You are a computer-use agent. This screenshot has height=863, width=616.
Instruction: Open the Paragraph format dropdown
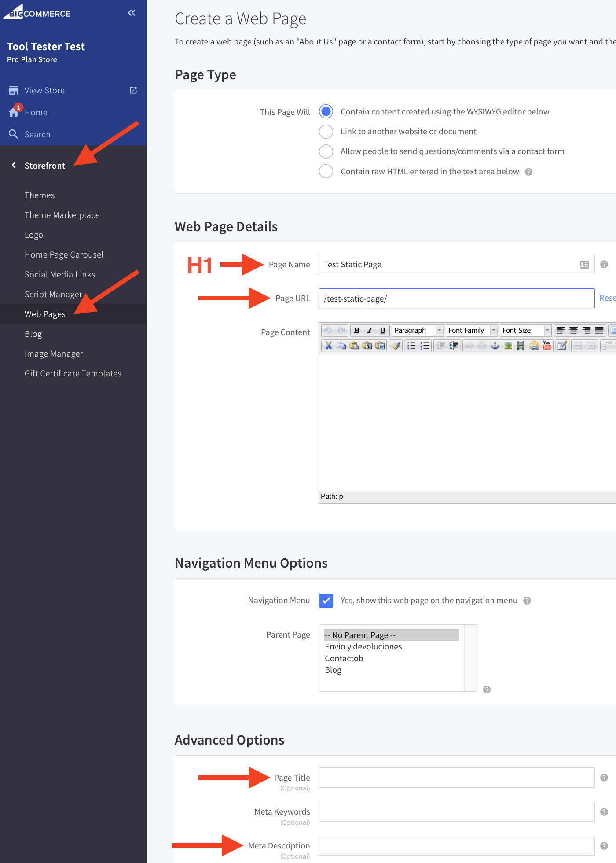418,330
